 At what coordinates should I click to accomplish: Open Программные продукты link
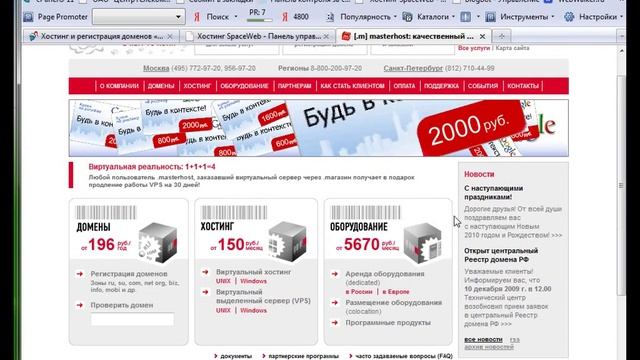tap(388, 323)
